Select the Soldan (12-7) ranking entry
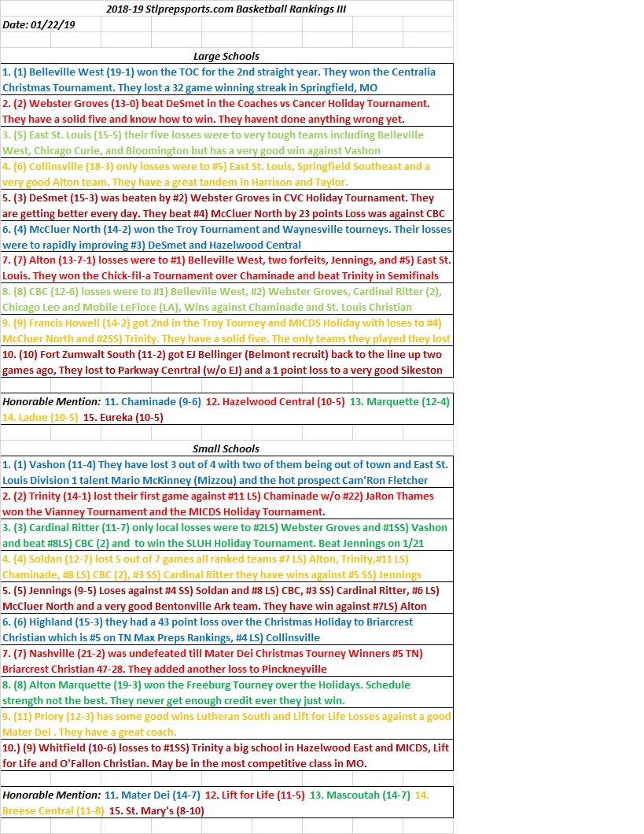644x834 pixels. pyautogui.click(x=226, y=566)
